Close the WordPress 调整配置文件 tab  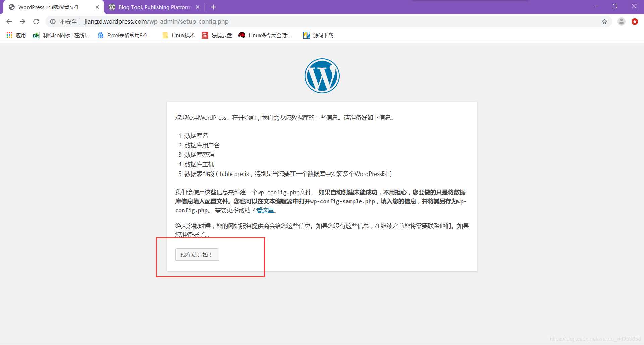(x=97, y=7)
